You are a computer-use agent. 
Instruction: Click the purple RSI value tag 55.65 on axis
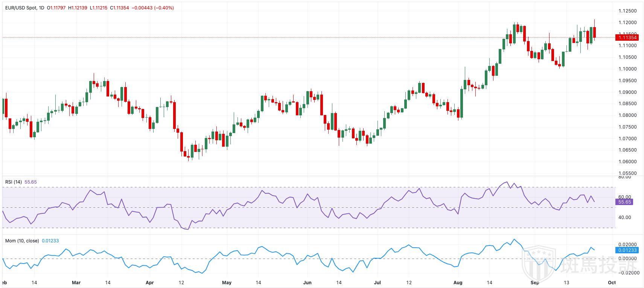pos(624,202)
